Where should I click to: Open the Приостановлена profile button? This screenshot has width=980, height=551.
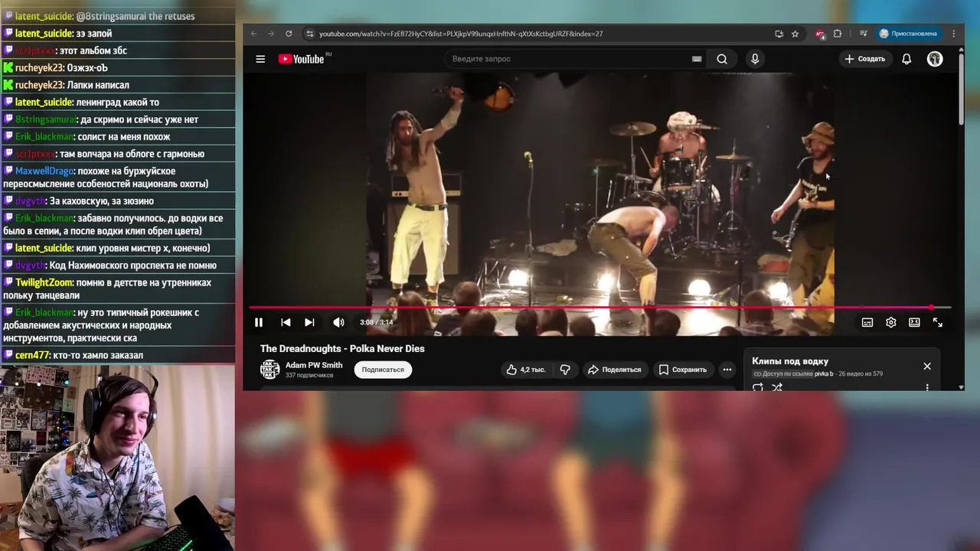click(x=909, y=34)
